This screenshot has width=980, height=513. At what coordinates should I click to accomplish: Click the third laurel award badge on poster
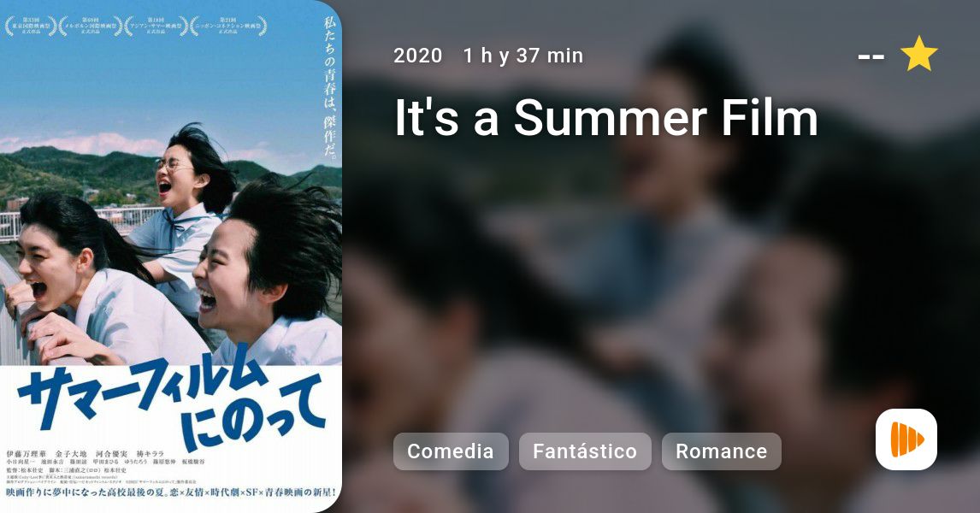pyautogui.click(x=156, y=27)
